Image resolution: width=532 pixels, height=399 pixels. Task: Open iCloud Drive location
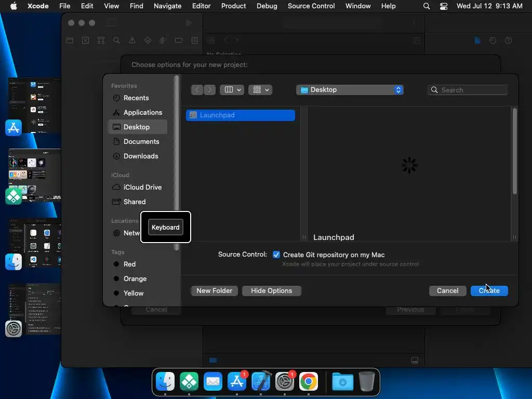[x=137, y=187]
